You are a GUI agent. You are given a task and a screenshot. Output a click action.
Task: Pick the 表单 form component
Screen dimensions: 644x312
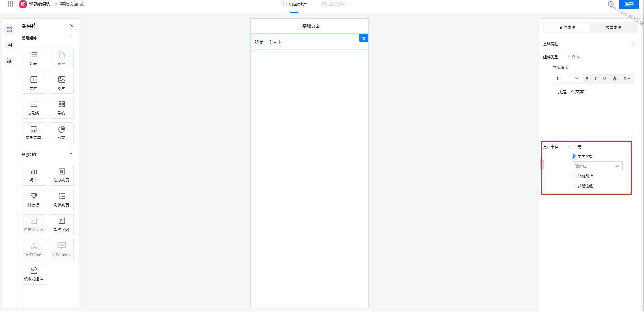click(x=61, y=58)
